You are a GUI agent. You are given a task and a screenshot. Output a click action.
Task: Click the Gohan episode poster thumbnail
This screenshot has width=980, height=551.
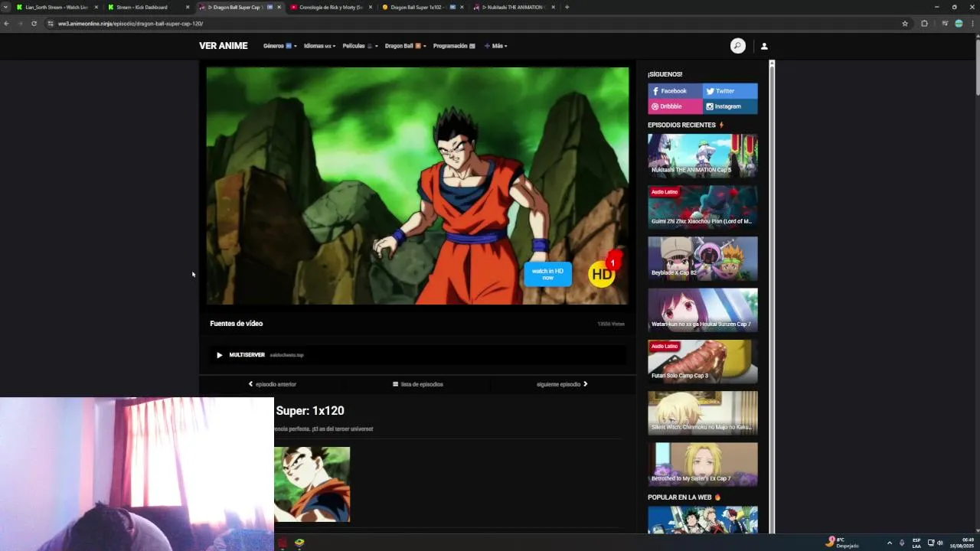pyautogui.click(x=312, y=484)
